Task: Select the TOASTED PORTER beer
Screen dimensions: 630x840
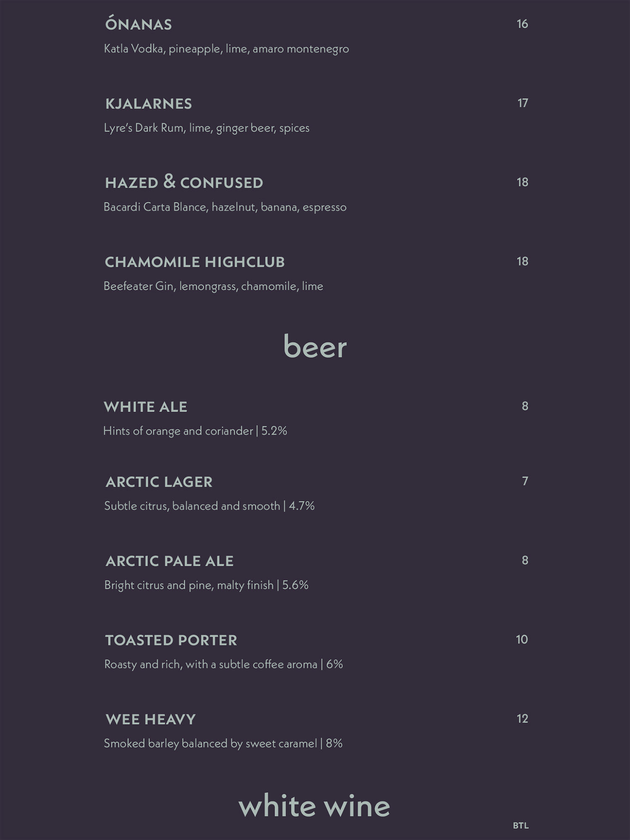Action: [171, 640]
